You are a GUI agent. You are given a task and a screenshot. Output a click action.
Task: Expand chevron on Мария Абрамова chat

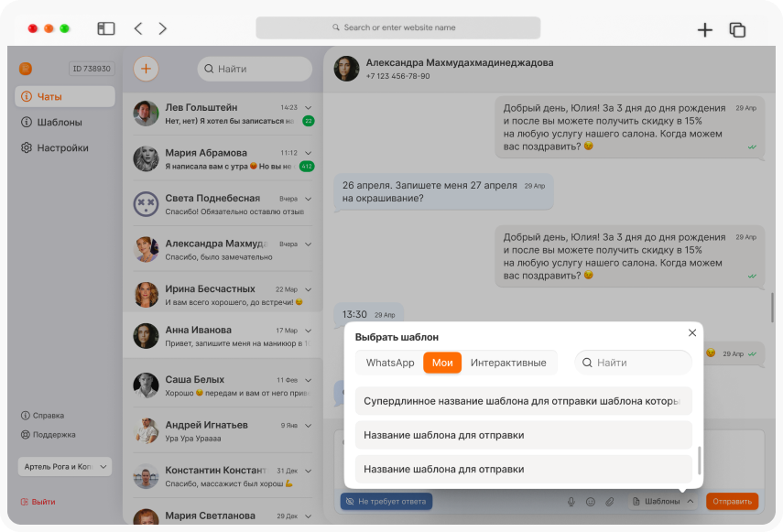[308, 153]
